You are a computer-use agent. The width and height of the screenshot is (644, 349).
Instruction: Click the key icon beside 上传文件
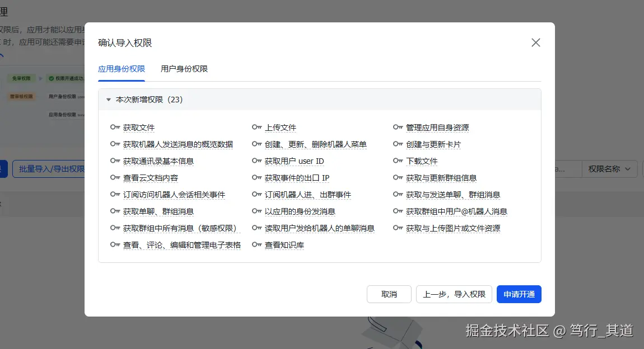[258, 128]
